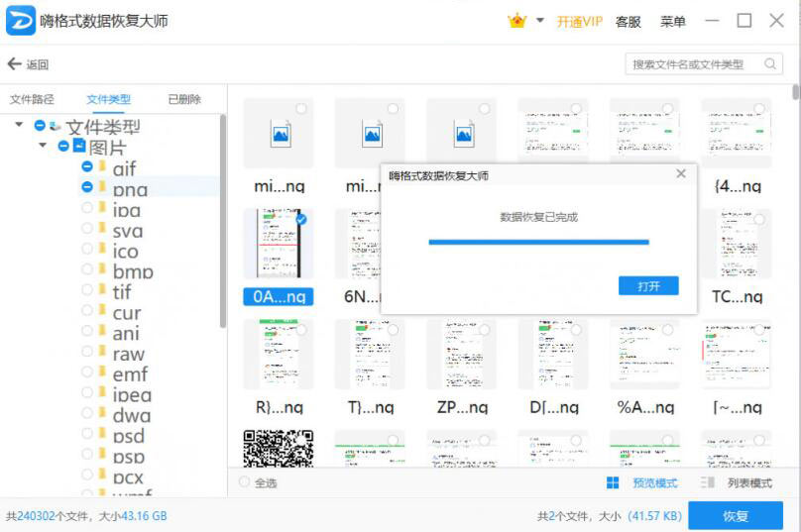This screenshot has width=801, height=532.
Task: Click the 240302 file count text
Action: [36, 516]
